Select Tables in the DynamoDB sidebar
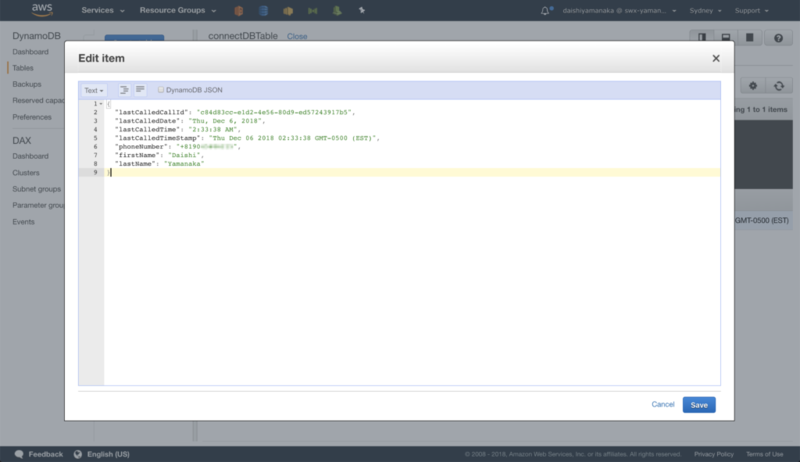 point(23,68)
